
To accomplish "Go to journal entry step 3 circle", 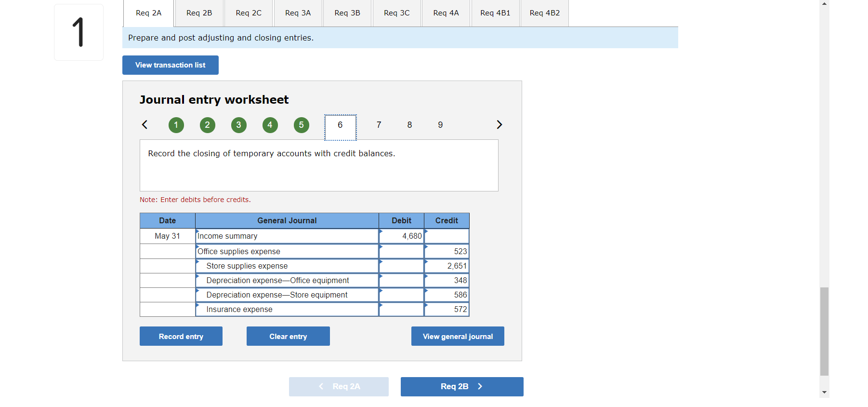I will pos(239,125).
